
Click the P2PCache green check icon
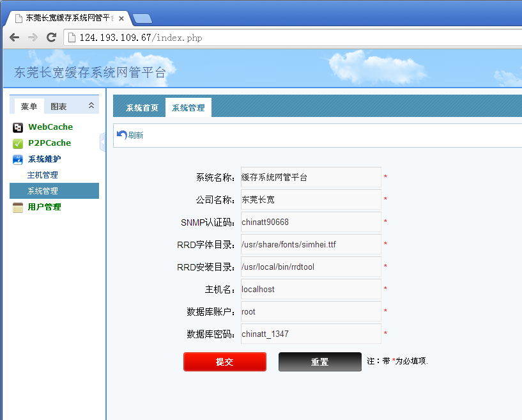[18, 144]
